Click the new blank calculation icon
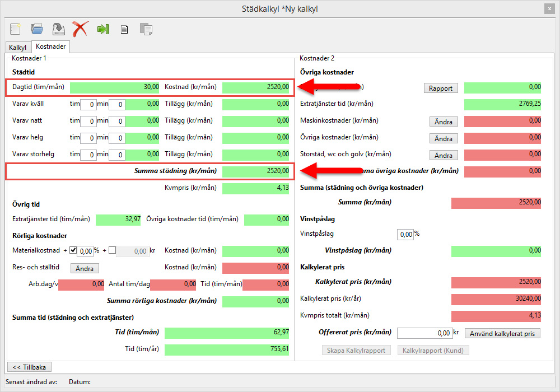Viewport: 560px width, 392px height. pos(15,29)
